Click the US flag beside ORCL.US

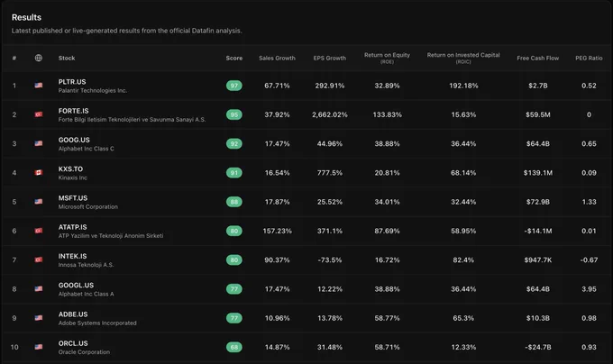click(x=38, y=347)
